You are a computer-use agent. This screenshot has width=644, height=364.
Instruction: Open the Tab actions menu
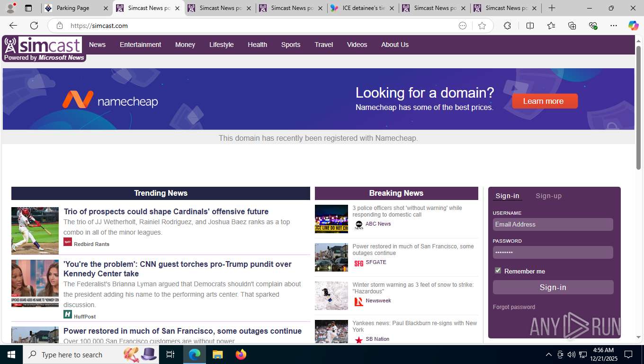pos(28,8)
